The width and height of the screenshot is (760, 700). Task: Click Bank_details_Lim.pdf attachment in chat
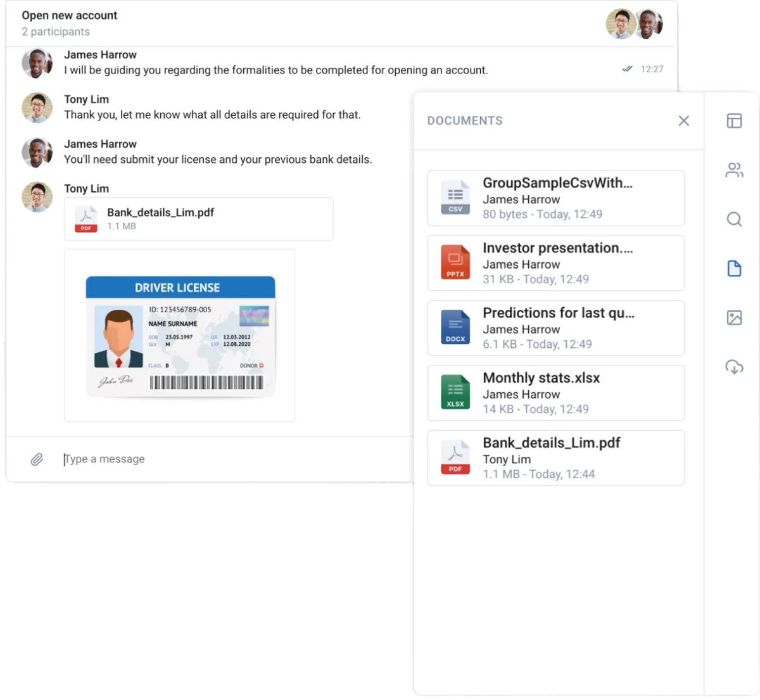198,219
